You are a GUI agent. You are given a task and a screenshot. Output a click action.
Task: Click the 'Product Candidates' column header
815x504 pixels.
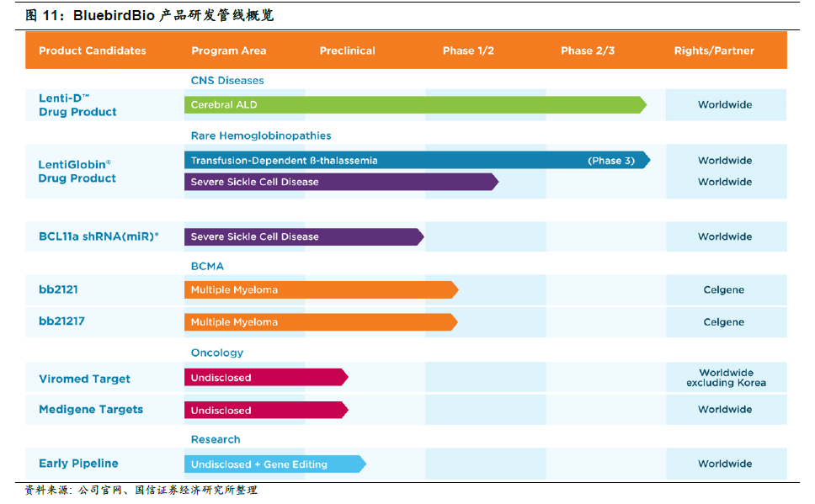tap(93, 51)
